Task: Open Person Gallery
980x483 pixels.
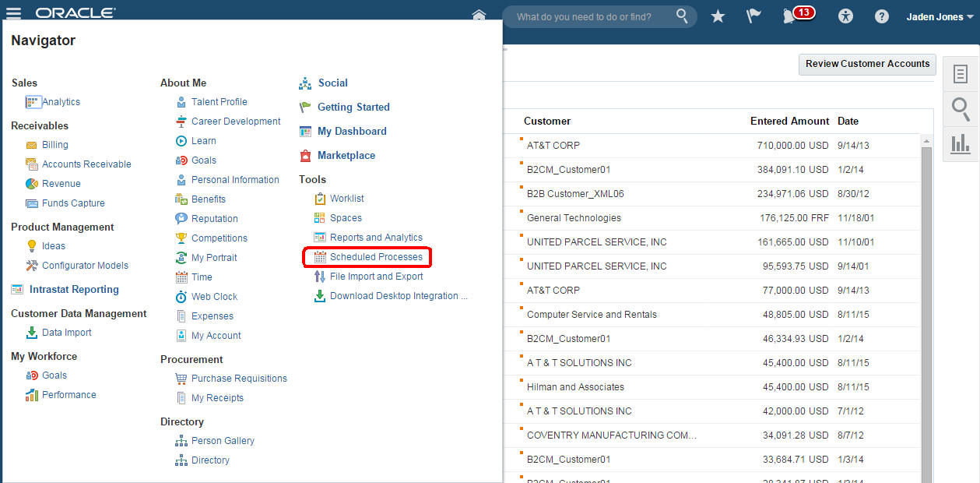Action: click(223, 441)
